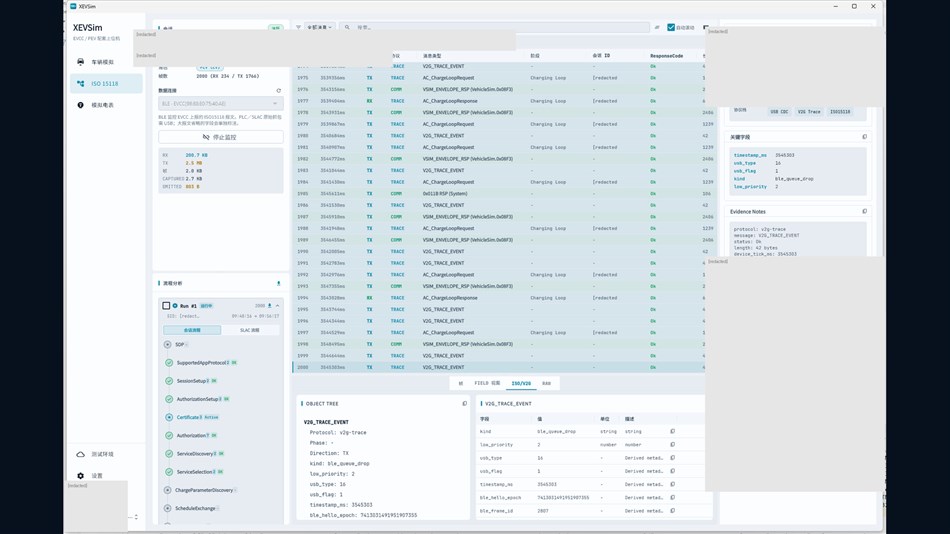Switch to the 帧 frame detail tab
This screenshot has height=534, width=950.
click(460, 383)
